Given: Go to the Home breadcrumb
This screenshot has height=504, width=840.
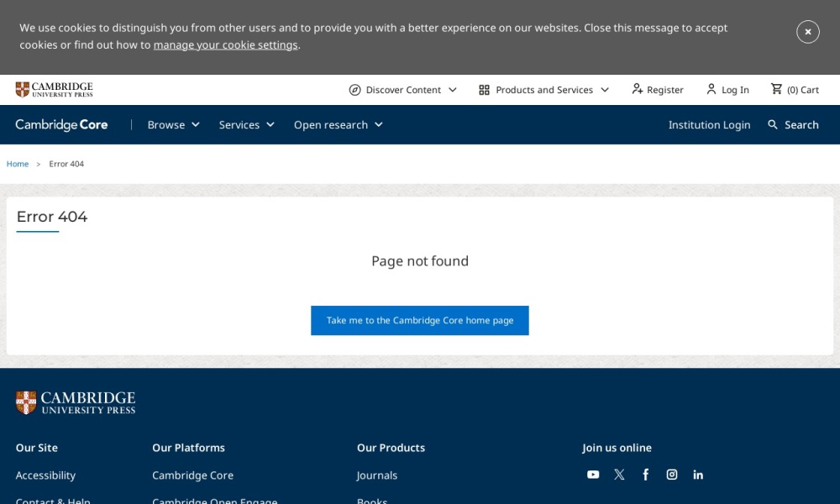Looking at the screenshot, I should (x=17, y=164).
